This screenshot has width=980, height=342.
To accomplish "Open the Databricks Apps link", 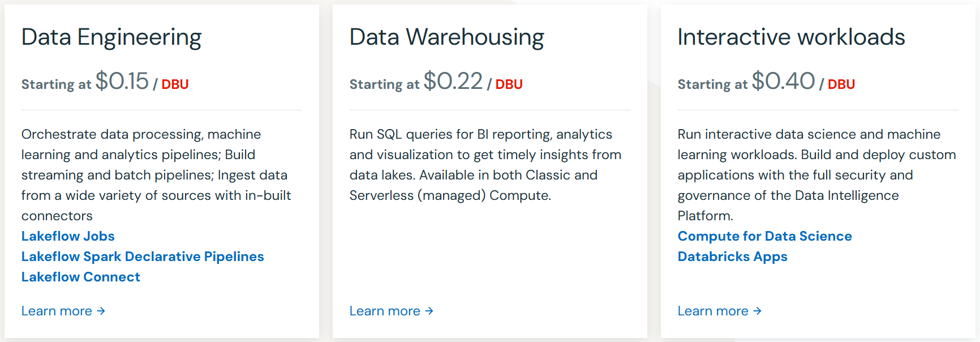I will pyautogui.click(x=732, y=256).
